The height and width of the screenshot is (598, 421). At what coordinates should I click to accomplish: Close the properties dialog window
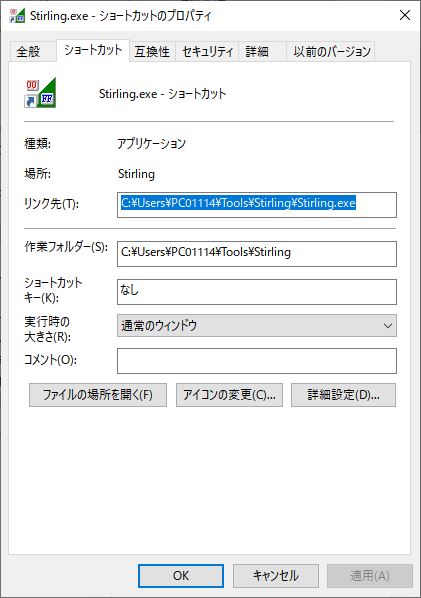tap(405, 16)
